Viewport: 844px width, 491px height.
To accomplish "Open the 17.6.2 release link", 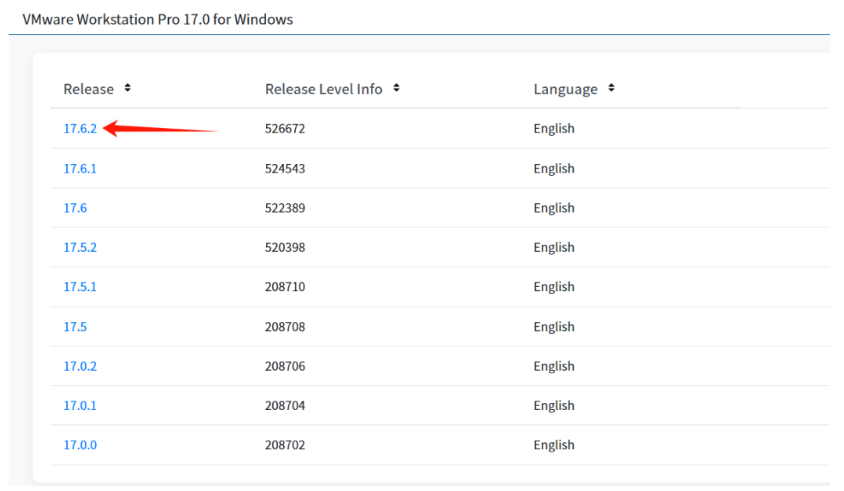I will (80, 129).
